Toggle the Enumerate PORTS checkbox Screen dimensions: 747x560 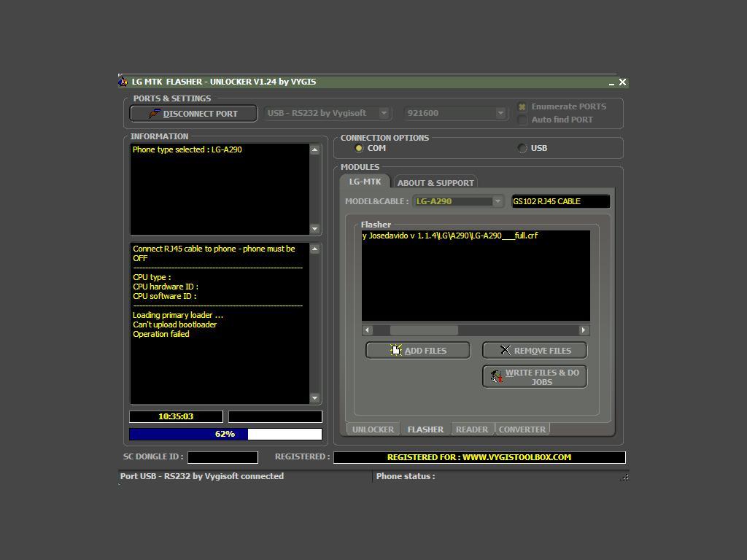522,106
